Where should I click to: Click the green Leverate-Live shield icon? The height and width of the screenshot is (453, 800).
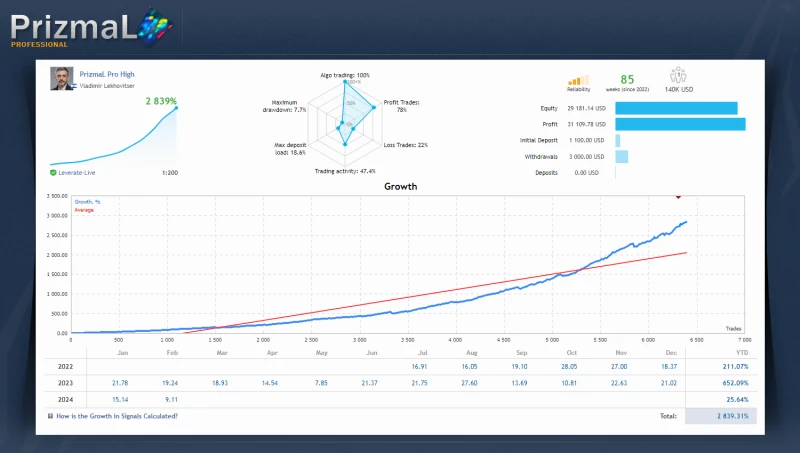pos(53,173)
